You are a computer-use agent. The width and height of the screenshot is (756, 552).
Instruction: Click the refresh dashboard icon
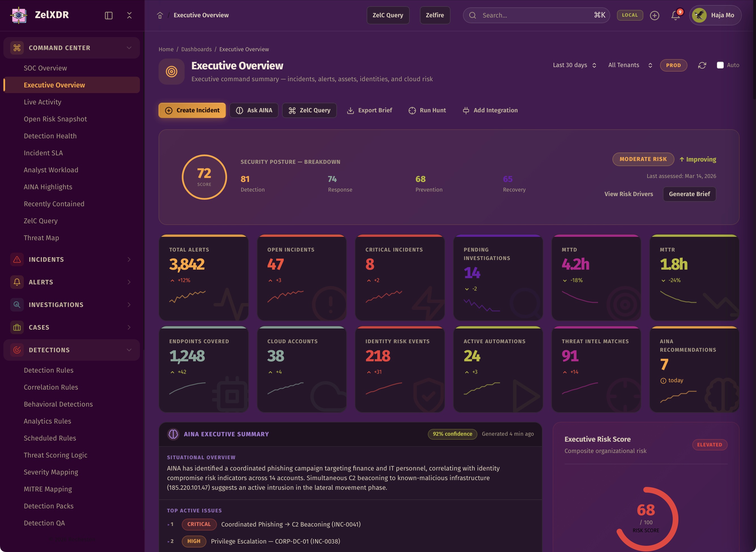click(x=702, y=65)
